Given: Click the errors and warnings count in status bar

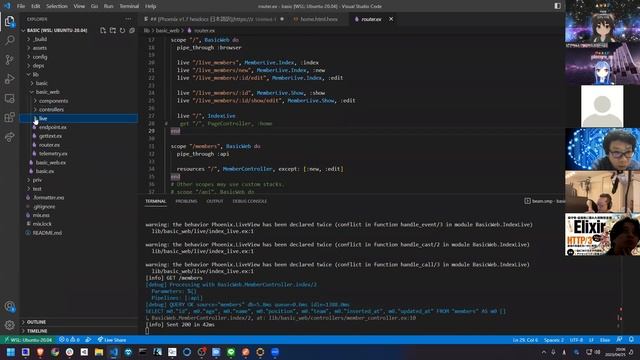Looking at the screenshot, I should (69, 340).
